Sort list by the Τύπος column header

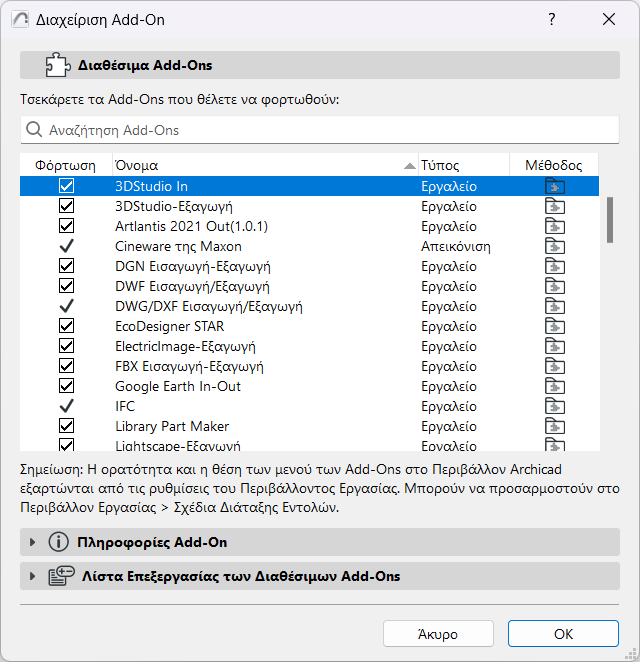(463, 165)
